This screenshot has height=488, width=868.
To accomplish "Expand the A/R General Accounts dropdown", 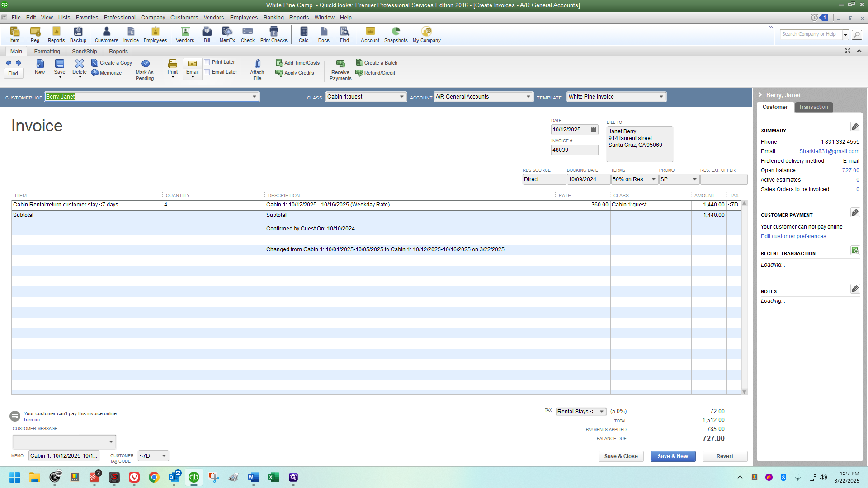I will (x=528, y=97).
